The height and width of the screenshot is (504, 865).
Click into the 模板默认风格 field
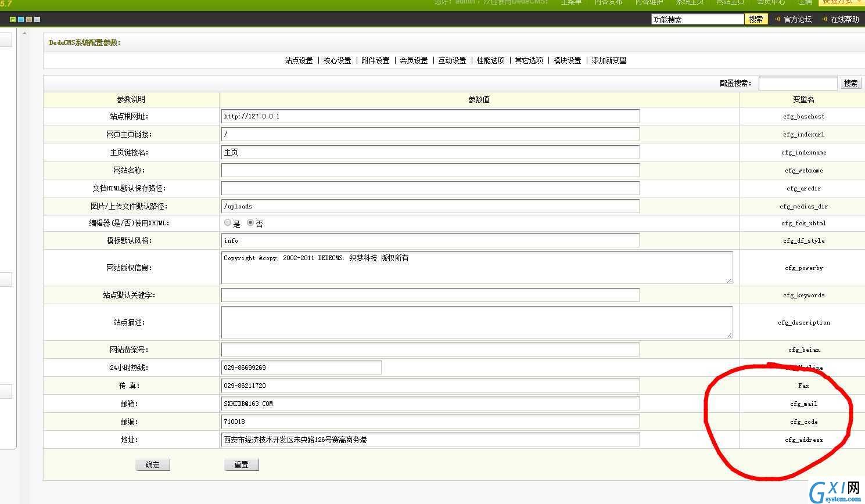430,240
